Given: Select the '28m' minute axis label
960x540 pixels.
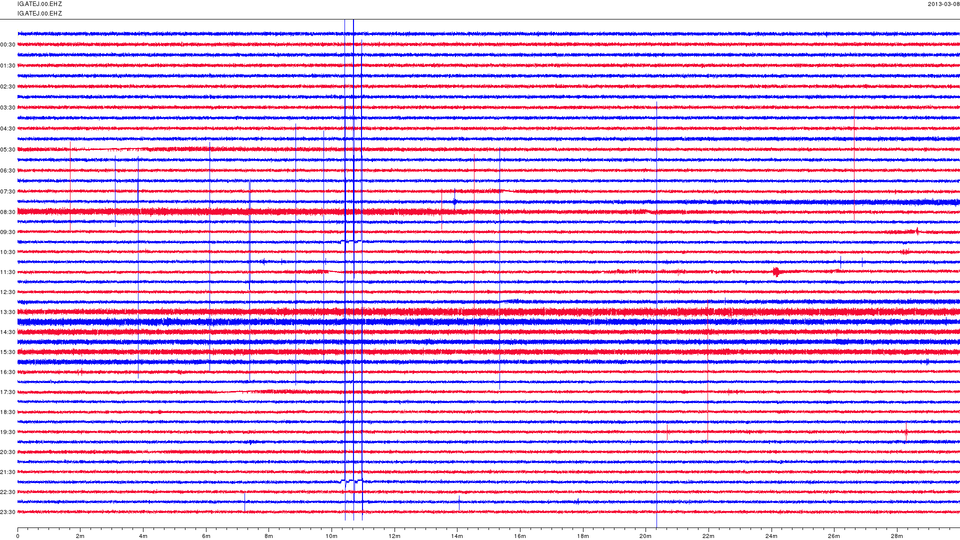Looking at the screenshot, I should point(896,536).
